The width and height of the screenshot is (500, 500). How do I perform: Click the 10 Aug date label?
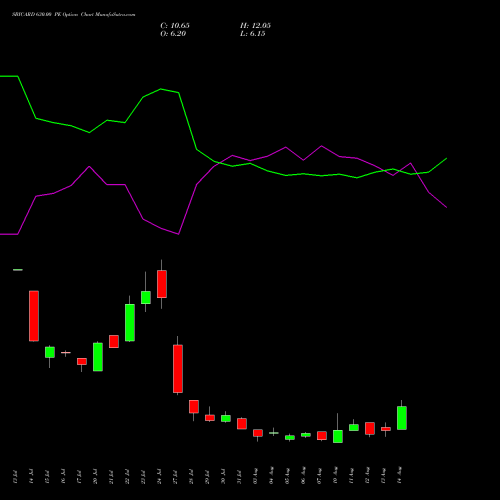[x=335, y=476]
